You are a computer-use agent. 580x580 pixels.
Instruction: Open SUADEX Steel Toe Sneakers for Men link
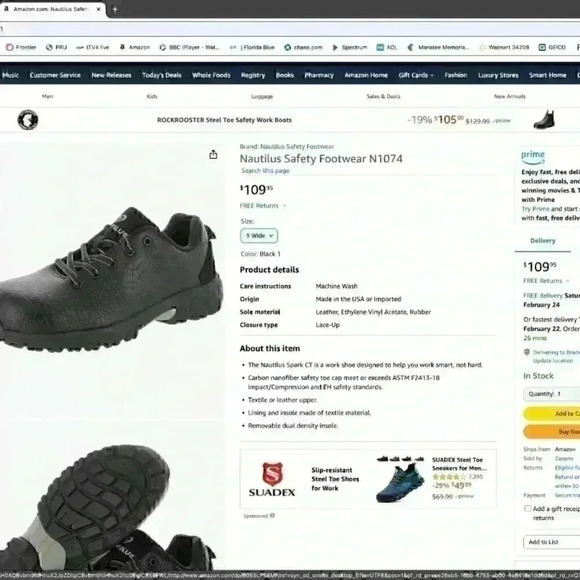coord(459,464)
